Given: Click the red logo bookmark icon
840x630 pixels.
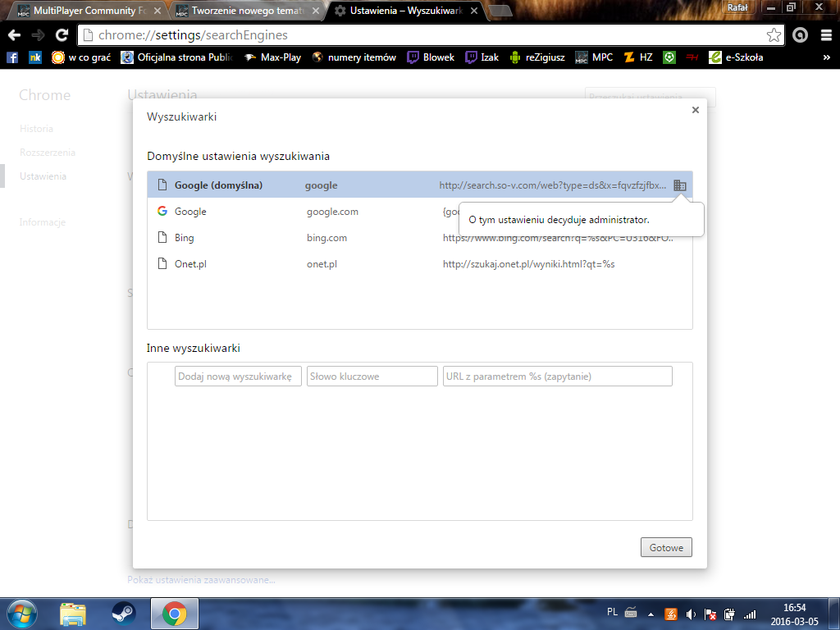Looking at the screenshot, I should point(692,57).
